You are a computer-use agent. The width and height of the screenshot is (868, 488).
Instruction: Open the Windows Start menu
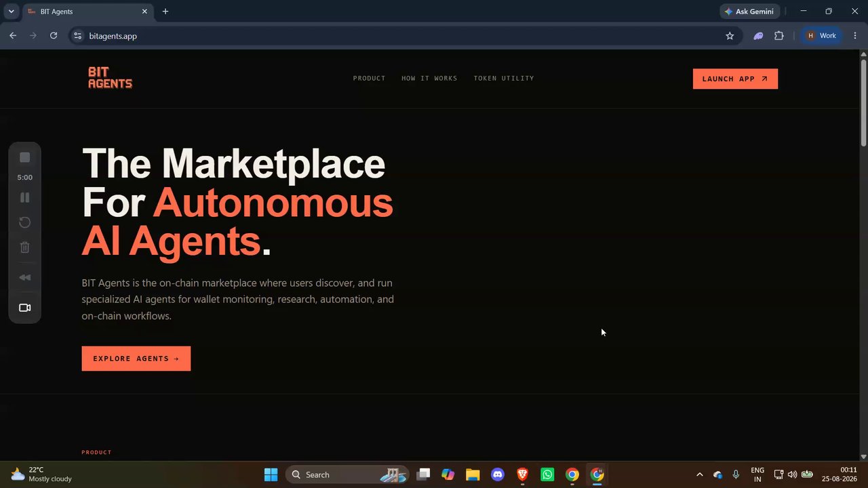click(271, 474)
